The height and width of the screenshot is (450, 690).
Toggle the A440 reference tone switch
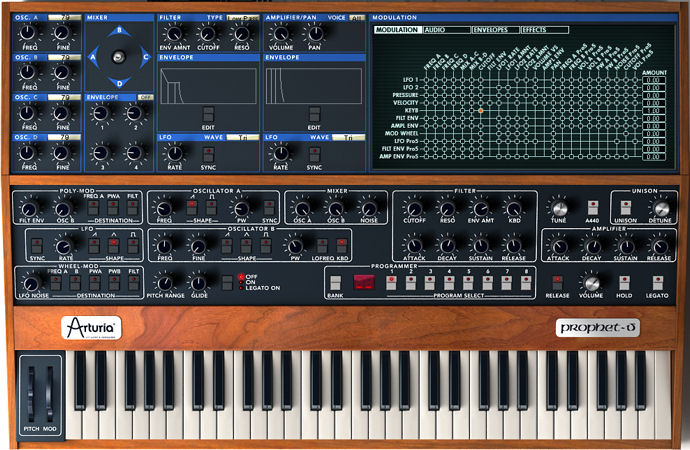coord(593,208)
